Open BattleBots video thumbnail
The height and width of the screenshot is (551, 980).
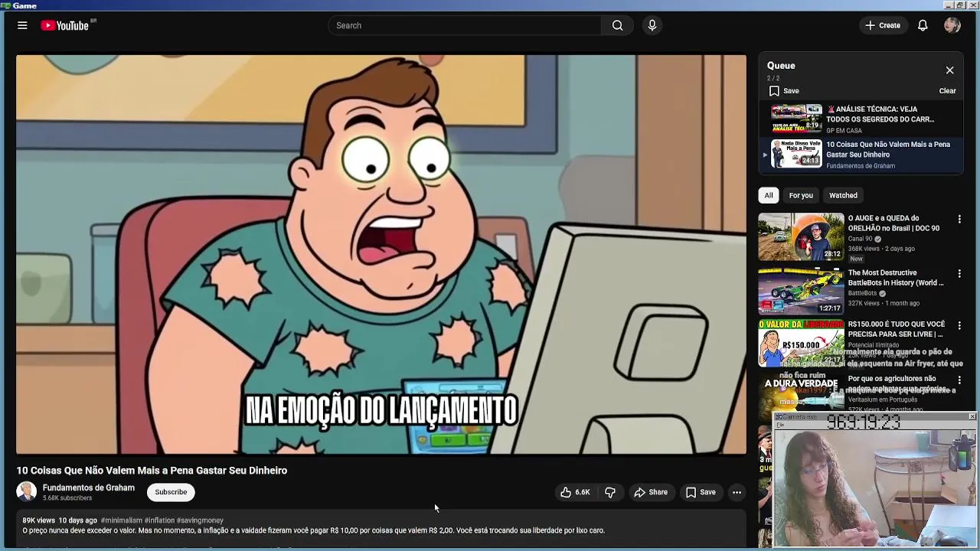click(801, 291)
